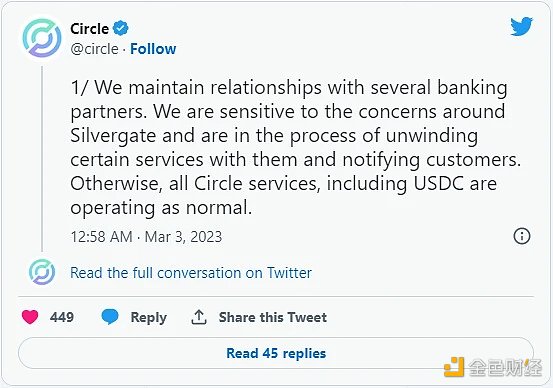Viewport: 553px width, 388px height.
Task: Open Circle's profile avatar
Action: click(x=42, y=38)
